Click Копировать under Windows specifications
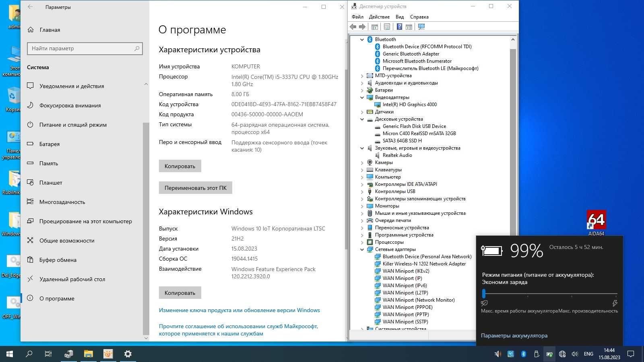Screen dimensions: 644x362 180,293
